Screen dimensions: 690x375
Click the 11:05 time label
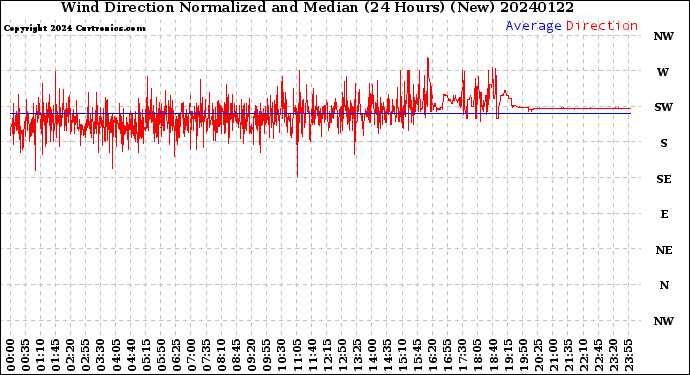[297, 355]
